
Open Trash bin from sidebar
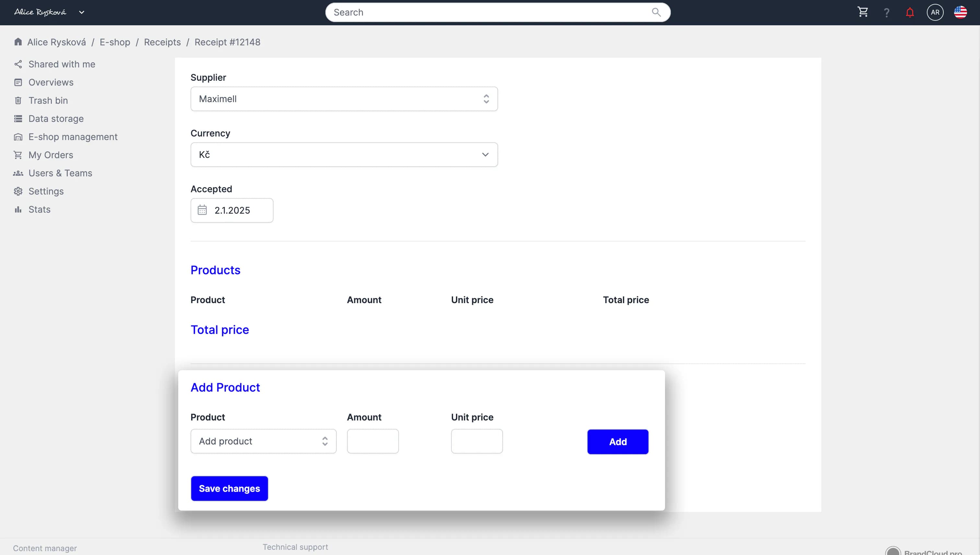pyautogui.click(x=48, y=100)
